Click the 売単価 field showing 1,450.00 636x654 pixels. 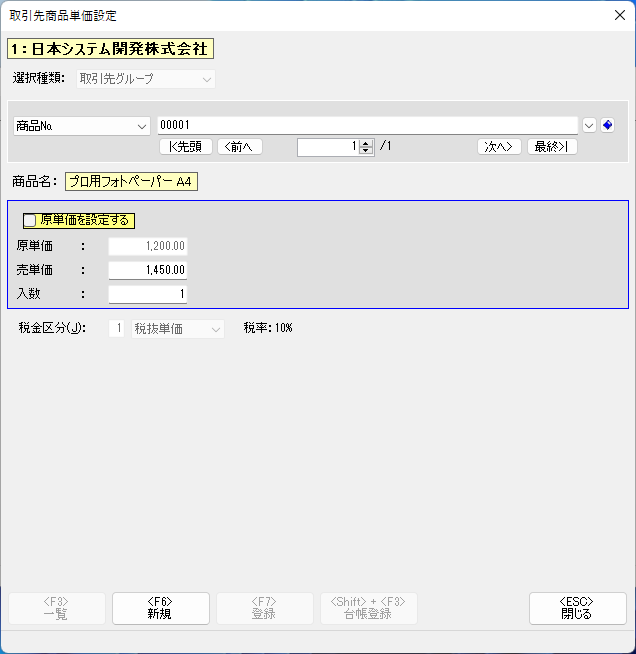click(x=148, y=270)
